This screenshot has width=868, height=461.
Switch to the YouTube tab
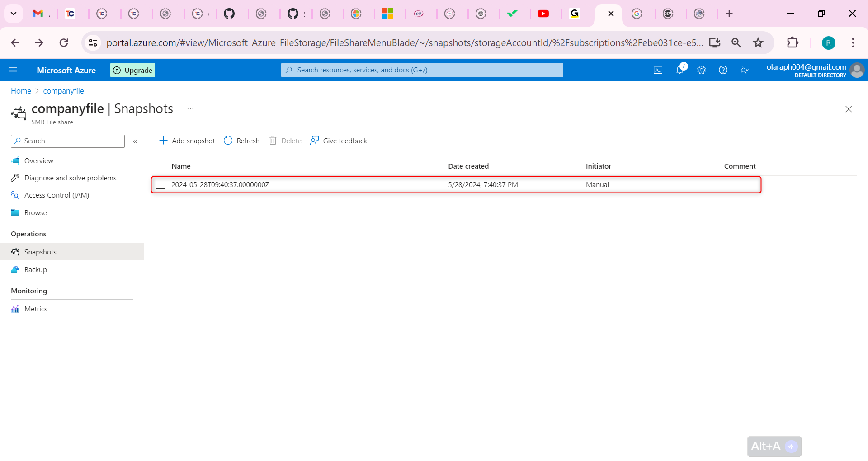coord(543,14)
